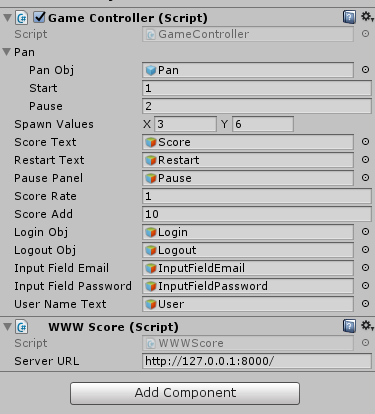
Task: Collapse the Game Controller component
Action: (x=7, y=17)
